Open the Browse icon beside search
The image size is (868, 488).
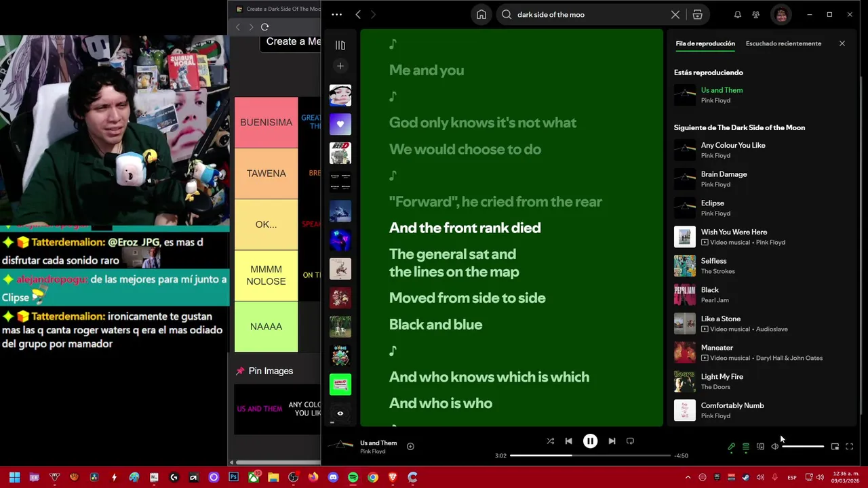697,14
